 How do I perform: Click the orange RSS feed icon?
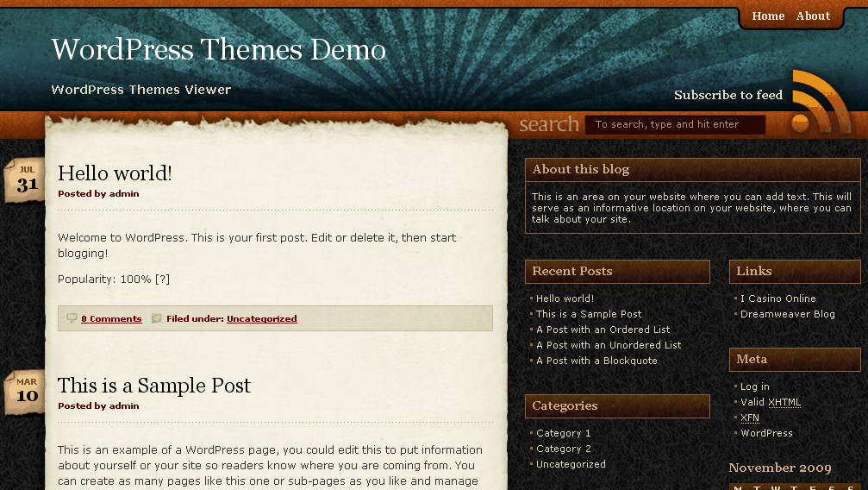[821, 102]
